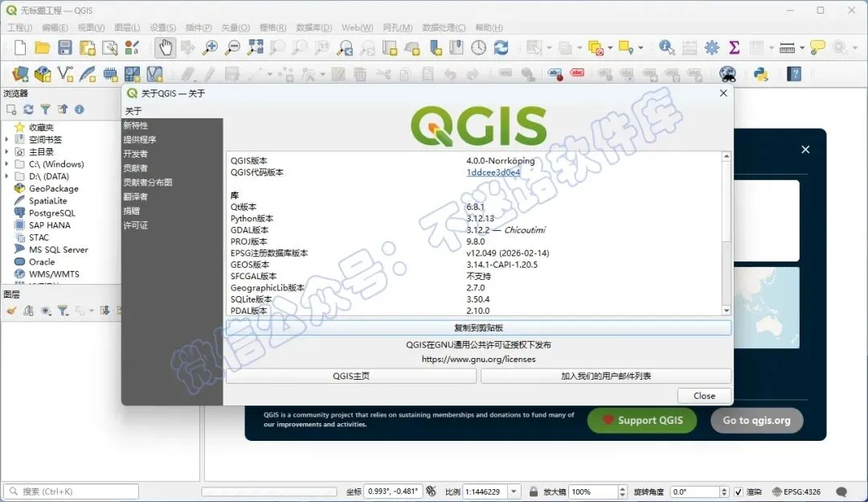Open the map scale 比例 dropdown
Image resolution: width=868 pixels, height=502 pixels.
pyautogui.click(x=514, y=492)
